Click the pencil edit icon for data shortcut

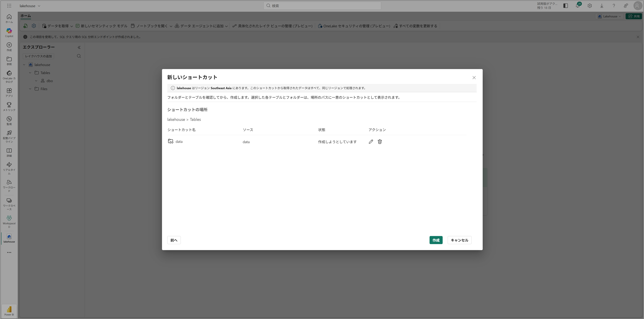[x=371, y=142]
